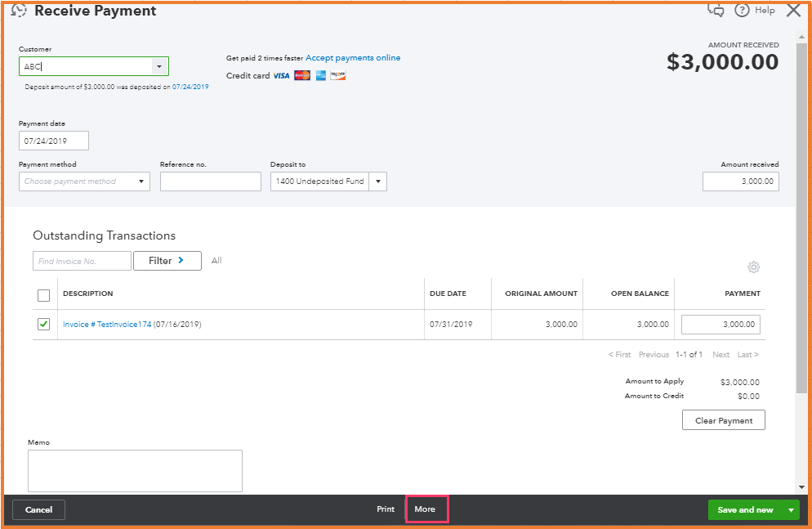Click the due date 07/31/2019 cell
Image resolution: width=812 pixels, height=529 pixels.
(451, 325)
